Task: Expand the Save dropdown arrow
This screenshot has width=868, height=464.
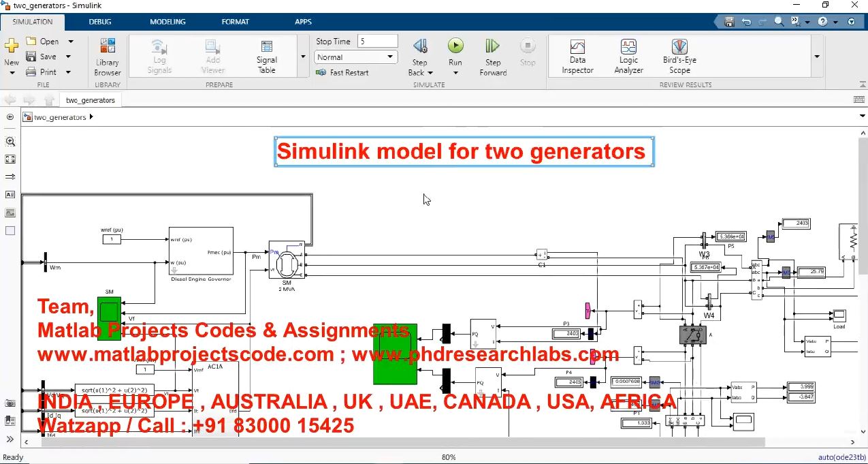Action: 68,57
